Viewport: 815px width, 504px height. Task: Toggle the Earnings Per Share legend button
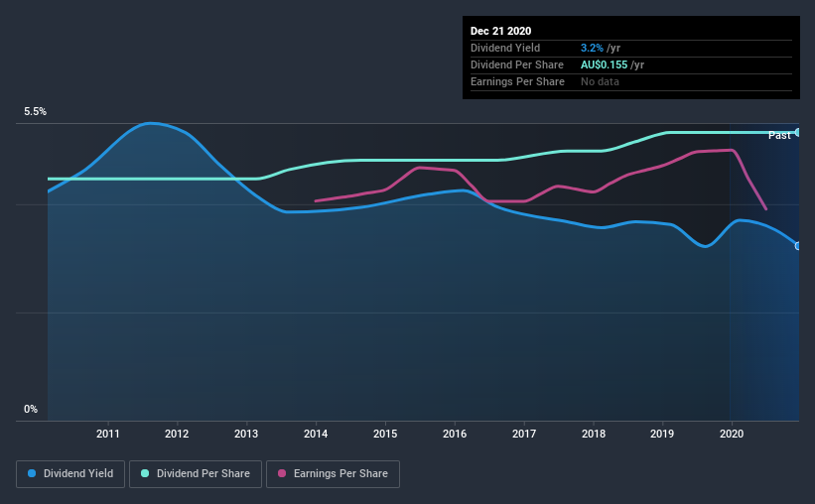point(333,474)
